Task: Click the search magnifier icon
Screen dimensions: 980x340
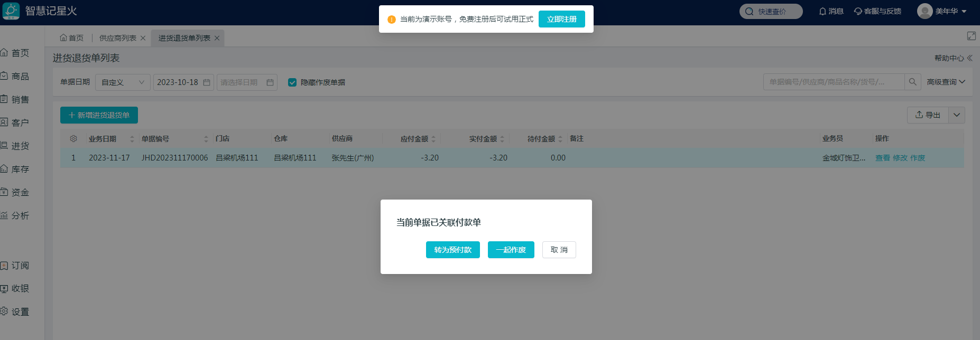Action: pos(912,82)
